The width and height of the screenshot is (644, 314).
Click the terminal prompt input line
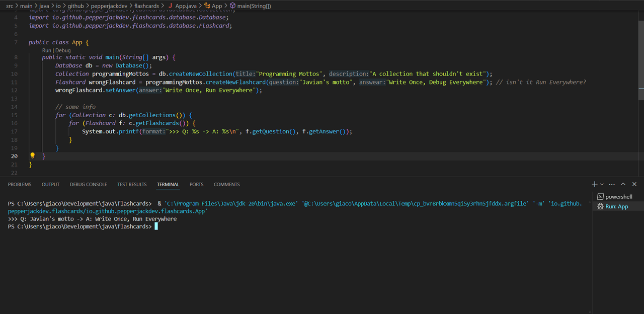[156, 227]
